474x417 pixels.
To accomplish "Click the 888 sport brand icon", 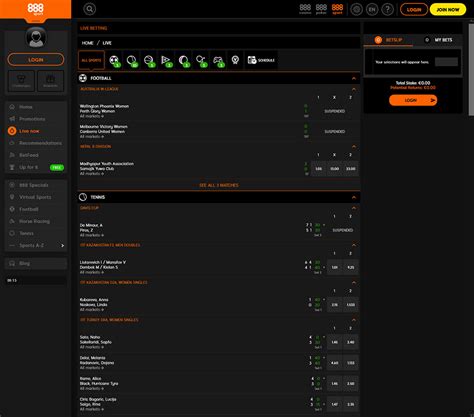I will point(337,9).
